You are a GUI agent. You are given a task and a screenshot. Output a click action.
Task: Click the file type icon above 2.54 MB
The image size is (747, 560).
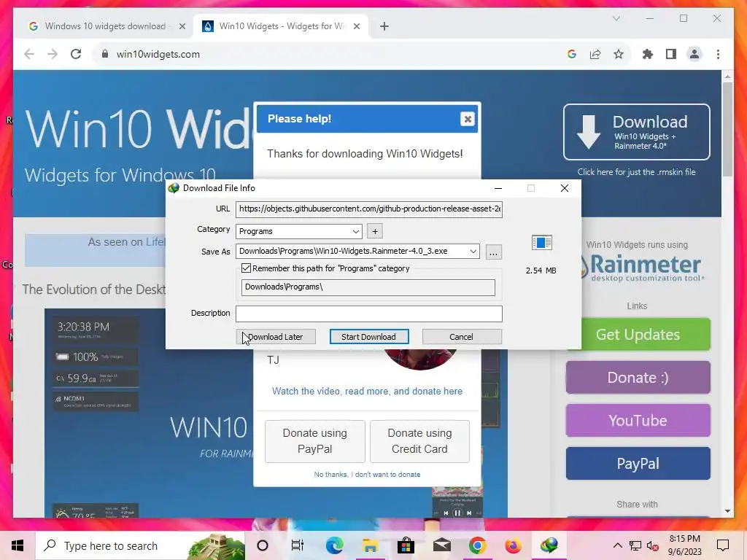point(542,243)
